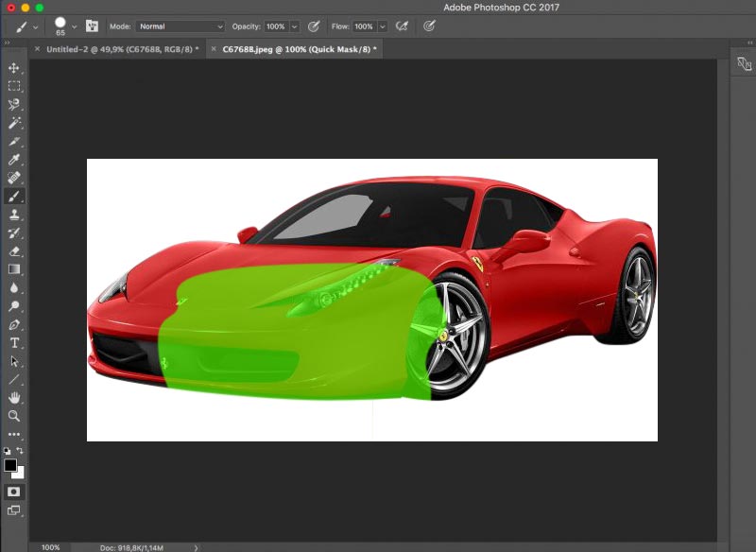The height and width of the screenshot is (552, 756).
Task: Click the foreground color swatch
Action: [x=10, y=466]
